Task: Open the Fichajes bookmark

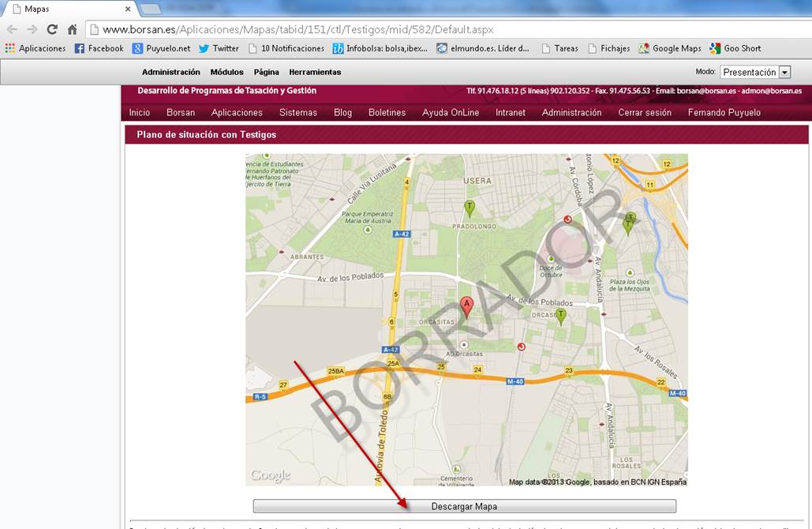Action: point(609,48)
